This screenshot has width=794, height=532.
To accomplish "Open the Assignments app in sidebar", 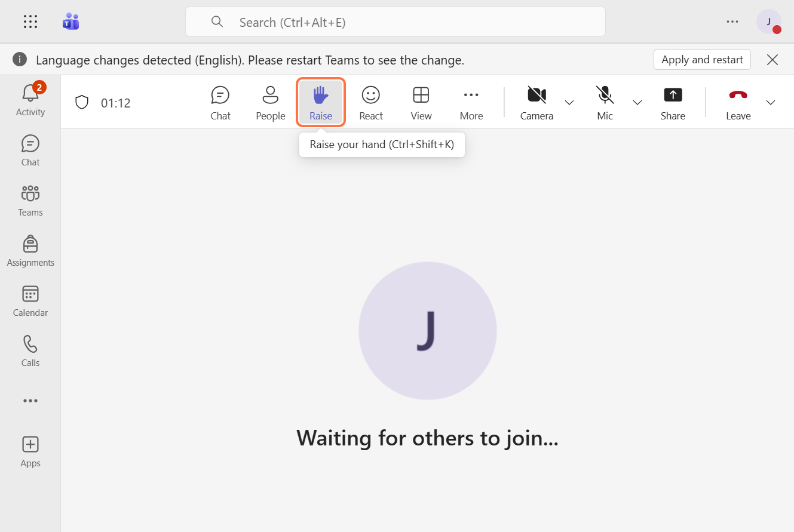I will pos(30,251).
